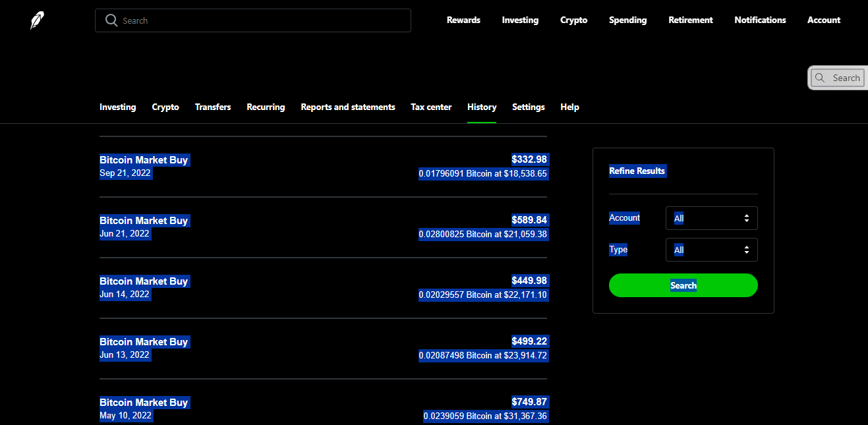868x425 pixels.
Task: Open the Recurring tab
Action: coord(266,107)
